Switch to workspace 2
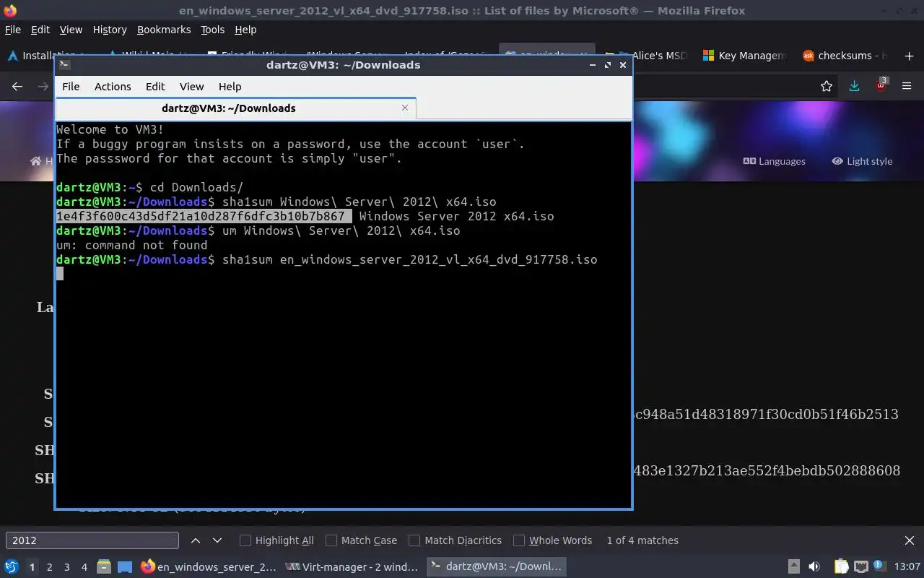Screen dimensions: 924x578 tap(50, 567)
